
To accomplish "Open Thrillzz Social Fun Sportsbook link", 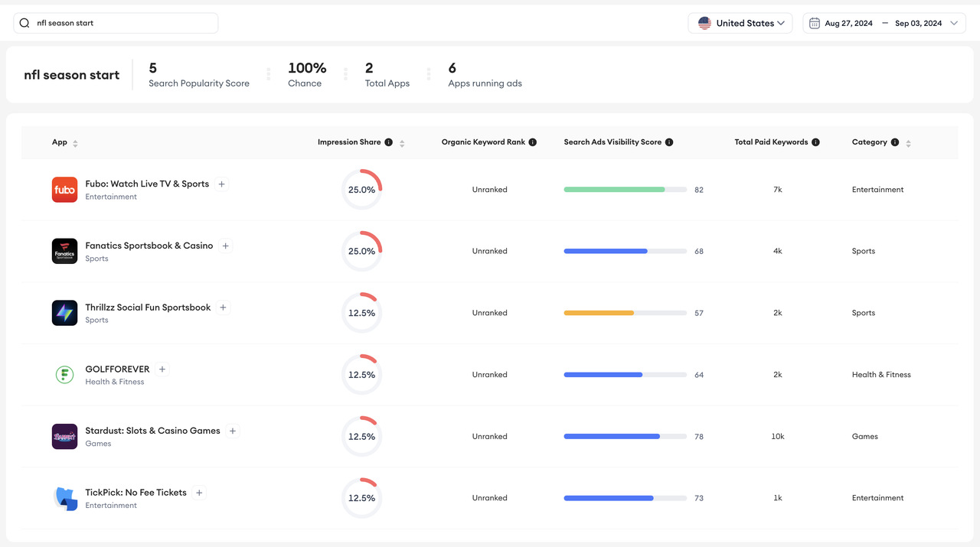I will point(148,308).
